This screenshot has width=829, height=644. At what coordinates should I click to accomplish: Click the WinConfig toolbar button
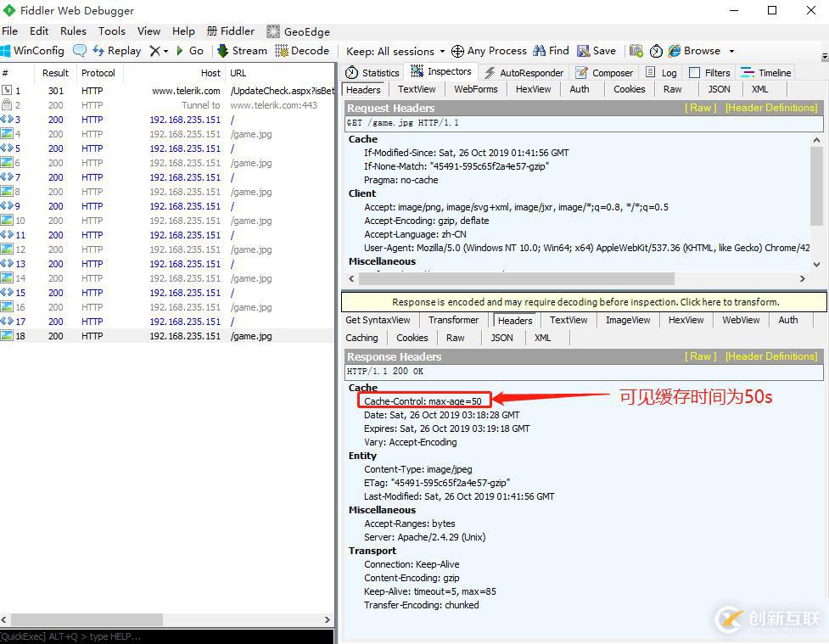[32, 51]
